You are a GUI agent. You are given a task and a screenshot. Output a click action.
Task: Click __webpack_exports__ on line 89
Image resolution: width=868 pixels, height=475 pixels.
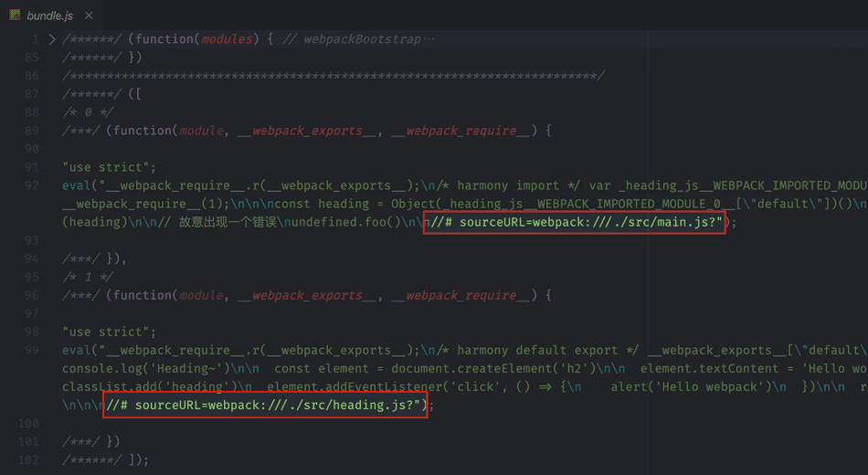306,131
